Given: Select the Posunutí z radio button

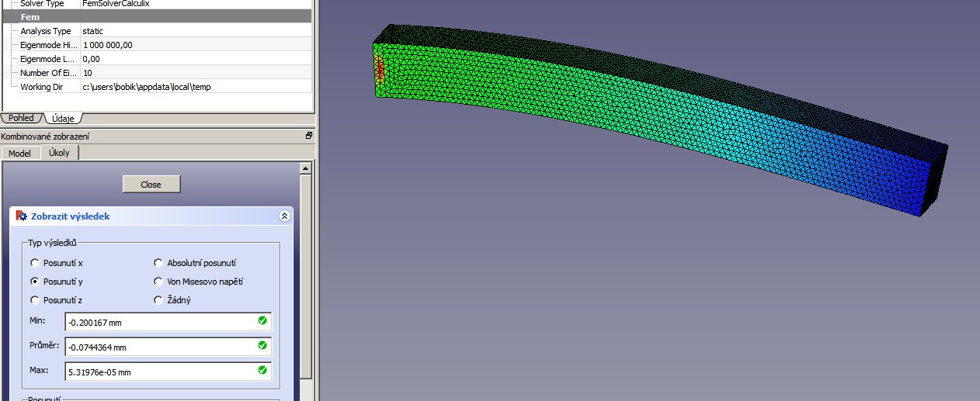Looking at the screenshot, I should coord(35,300).
